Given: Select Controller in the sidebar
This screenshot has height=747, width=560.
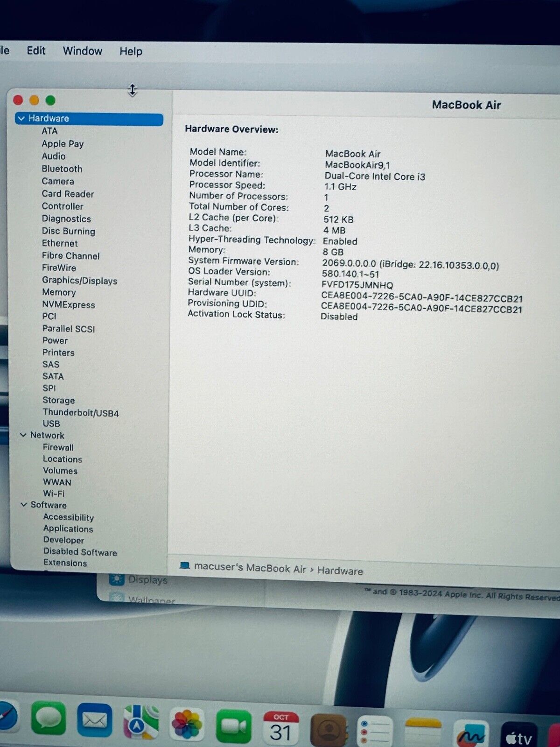Looking at the screenshot, I should click(x=63, y=206).
